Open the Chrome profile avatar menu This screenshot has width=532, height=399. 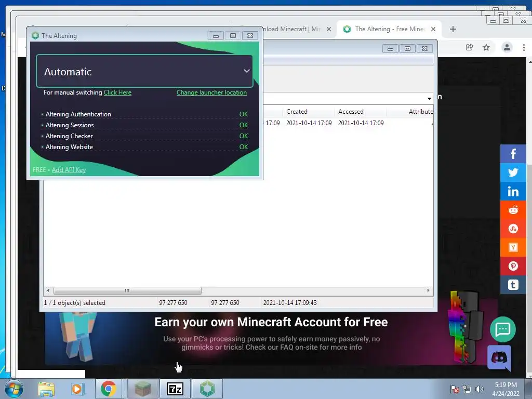point(507,47)
